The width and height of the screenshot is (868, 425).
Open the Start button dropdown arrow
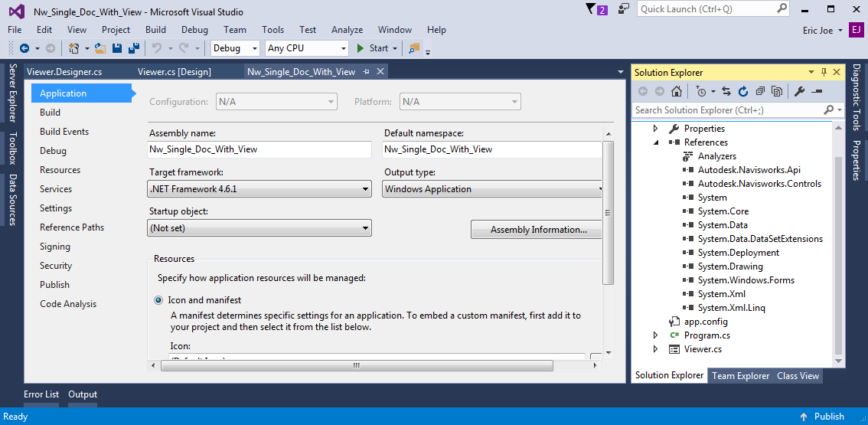pyautogui.click(x=395, y=48)
